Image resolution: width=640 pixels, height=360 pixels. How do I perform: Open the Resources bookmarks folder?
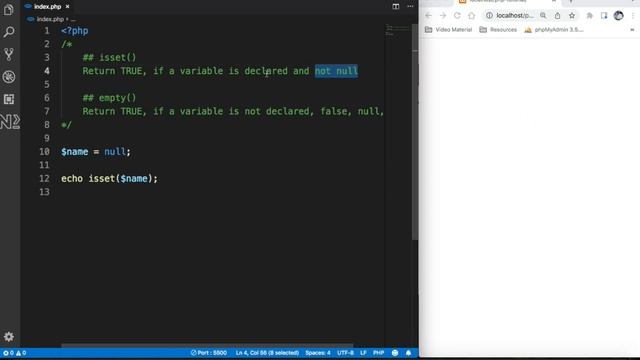pos(498,30)
